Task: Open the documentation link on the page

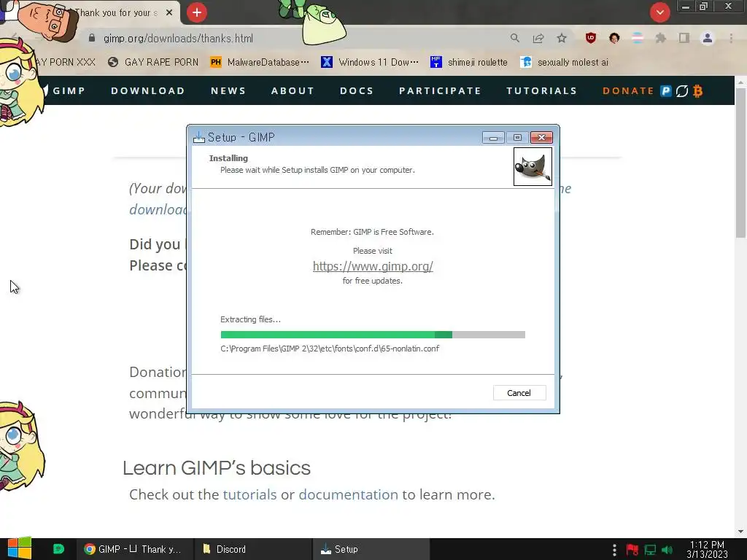Action: coord(348,494)
